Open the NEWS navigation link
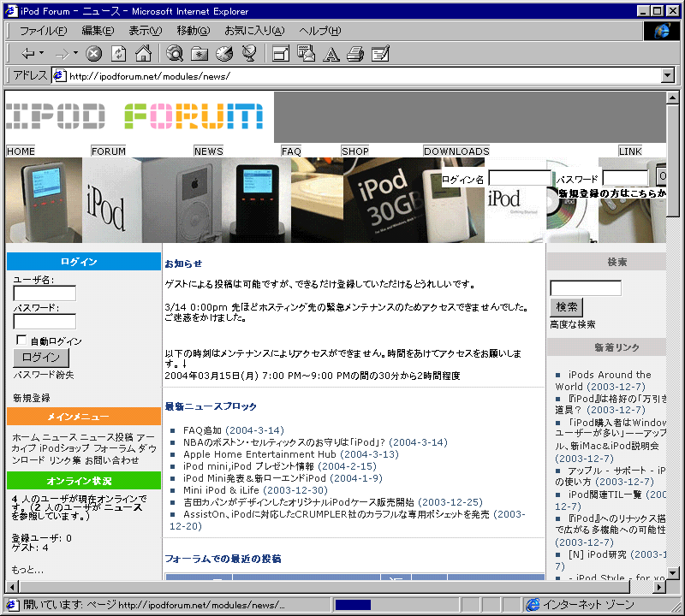Image resolution: width=685 pixels, height=616 pixels. (208, 151)
